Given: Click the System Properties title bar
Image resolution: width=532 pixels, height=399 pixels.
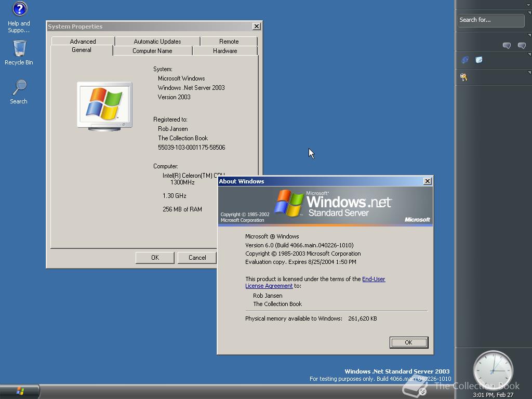Looking at the screenshot, I should coord(149,26).
